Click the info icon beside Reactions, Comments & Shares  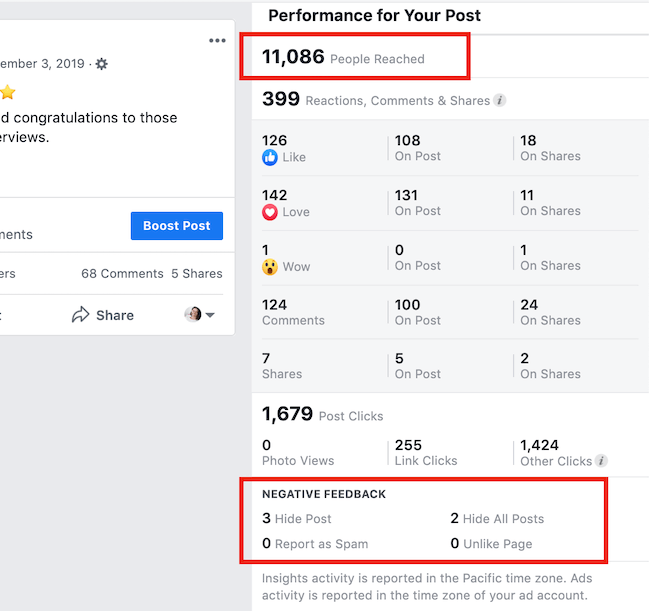pos(500,100)
